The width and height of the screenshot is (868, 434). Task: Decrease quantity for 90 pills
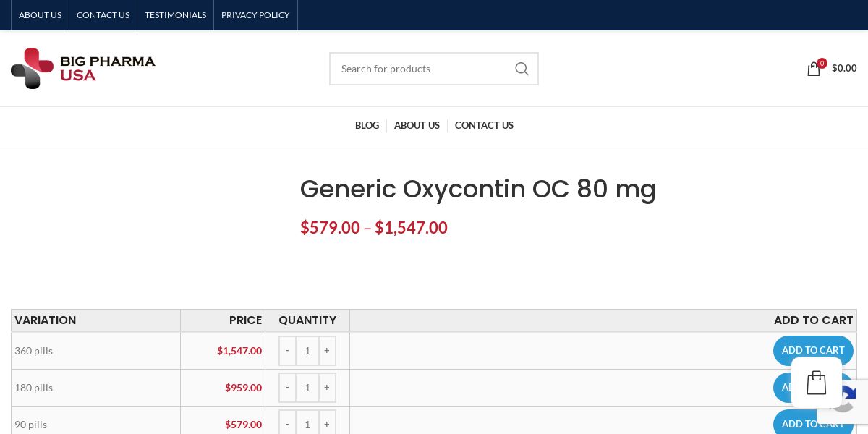pyautogui.click(x=287, y=424)
